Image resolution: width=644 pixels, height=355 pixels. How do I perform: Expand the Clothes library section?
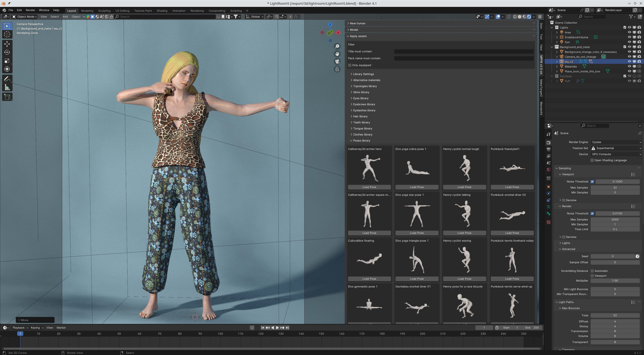363,135
